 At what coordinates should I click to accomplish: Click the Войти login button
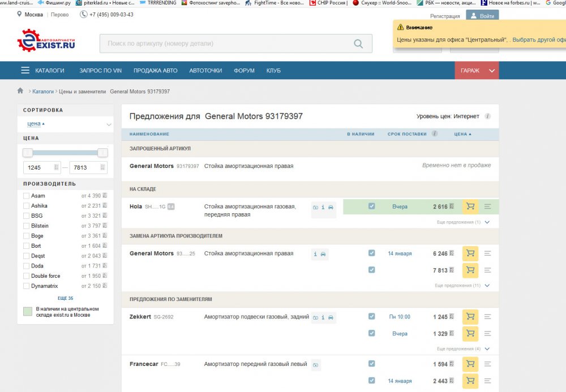pos(482,16)
